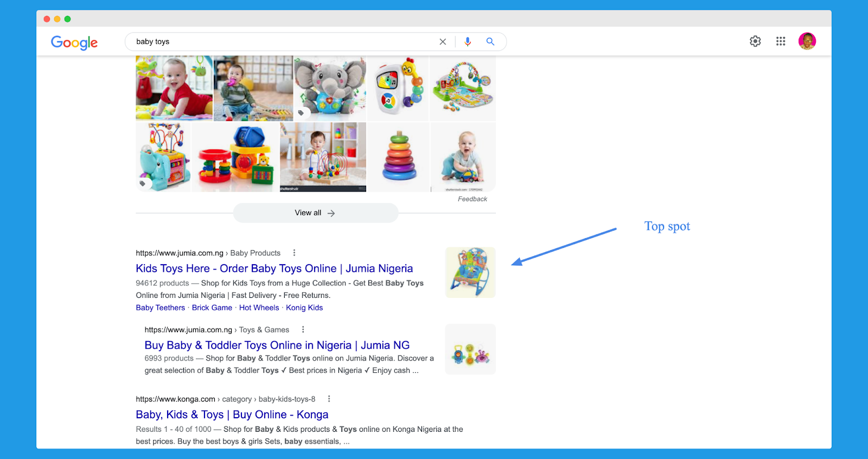This screenshot has height=459, width=868.
Task: Click the product tag icon on elephant plush image
Action: pos(301,113)
